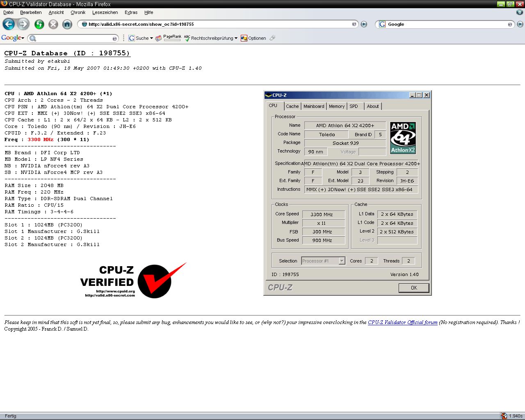Click the Multiplier x 11 field in CPU-Z
Image resolution: width=525 pixels, height=420 pixels.
tap(323, 223)
